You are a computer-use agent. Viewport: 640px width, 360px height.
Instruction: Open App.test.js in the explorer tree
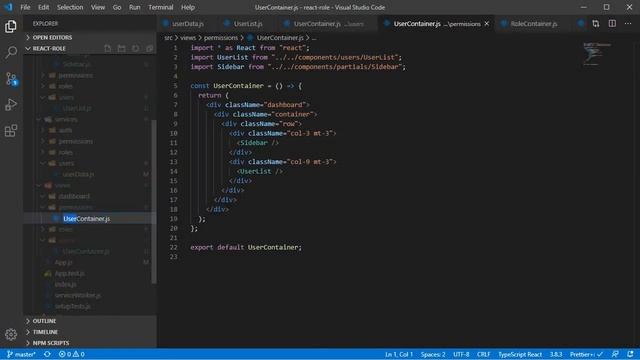click(x=70, y=273)
